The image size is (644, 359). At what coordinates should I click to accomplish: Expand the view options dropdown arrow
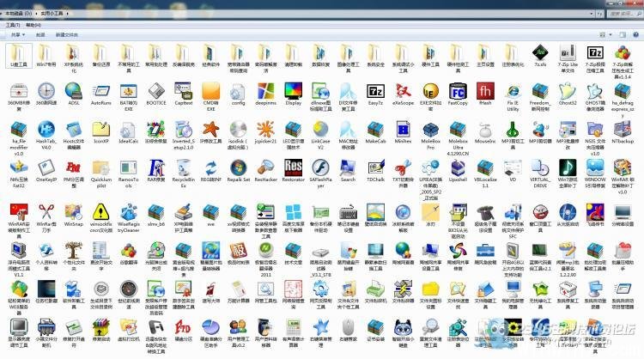coord(611,35)
